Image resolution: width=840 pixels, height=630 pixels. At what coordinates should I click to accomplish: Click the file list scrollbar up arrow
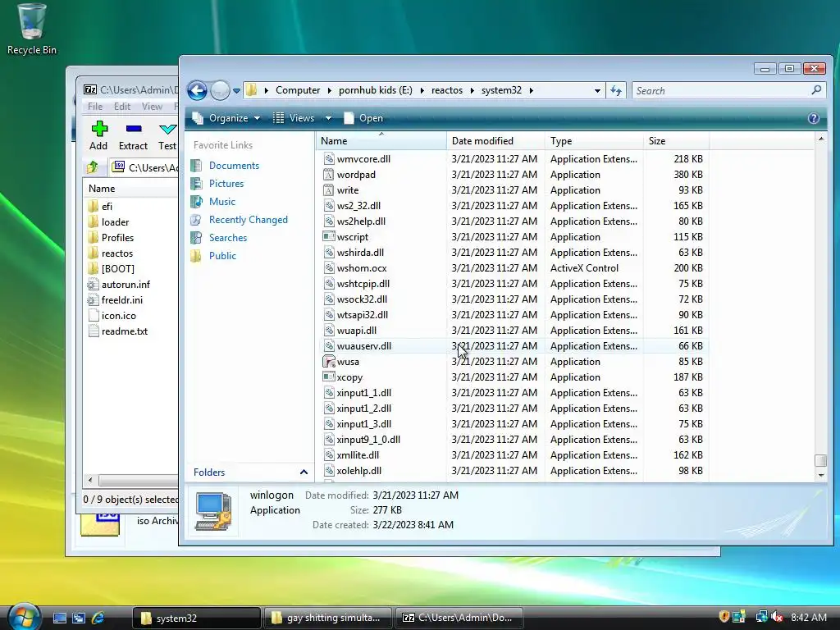[820, 139]
